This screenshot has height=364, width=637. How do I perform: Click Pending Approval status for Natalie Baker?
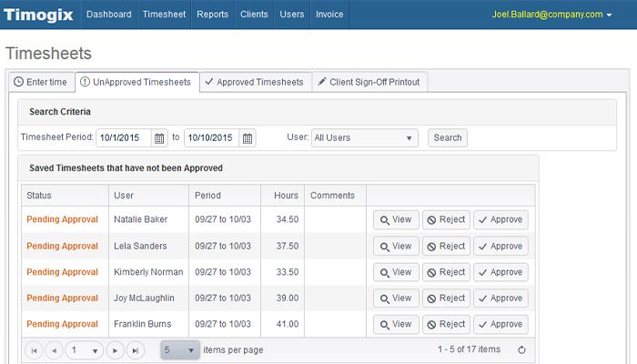pos(62,219)
